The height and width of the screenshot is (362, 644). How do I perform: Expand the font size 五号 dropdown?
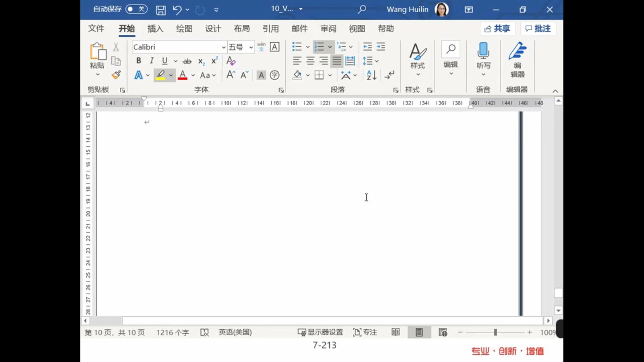251,47
